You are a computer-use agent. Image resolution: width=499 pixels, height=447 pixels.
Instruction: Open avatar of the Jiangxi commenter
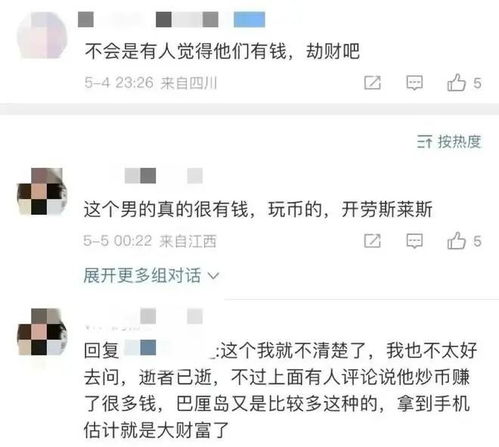coord(42,192)
